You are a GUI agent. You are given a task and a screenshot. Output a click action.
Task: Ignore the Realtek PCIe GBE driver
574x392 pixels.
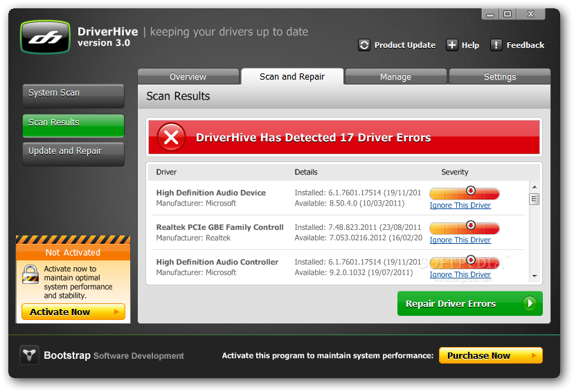460,240
